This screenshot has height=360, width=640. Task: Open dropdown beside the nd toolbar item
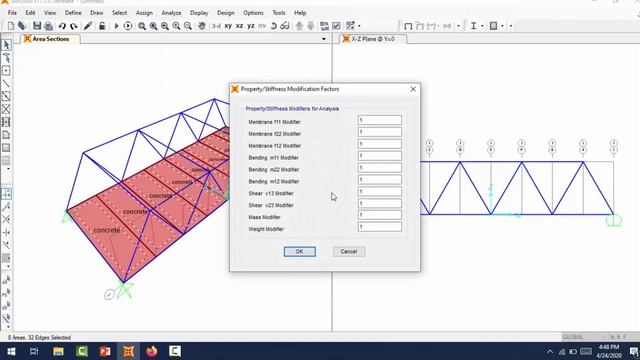458,26
